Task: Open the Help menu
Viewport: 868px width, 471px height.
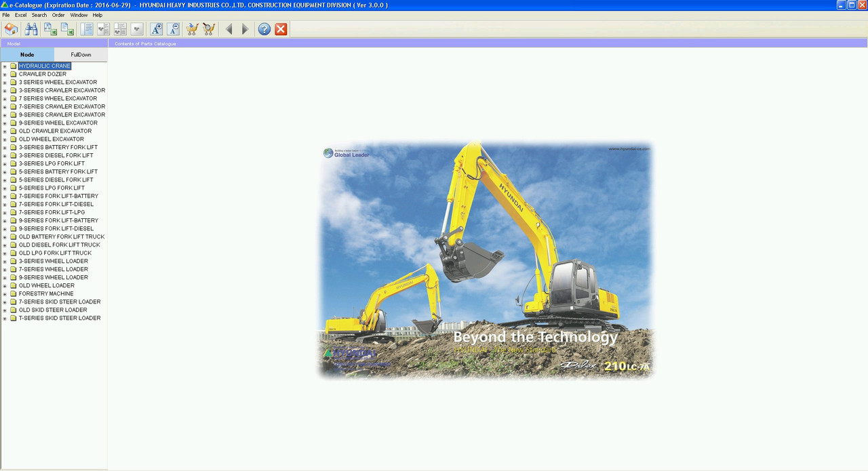Action: click(98, 15)
